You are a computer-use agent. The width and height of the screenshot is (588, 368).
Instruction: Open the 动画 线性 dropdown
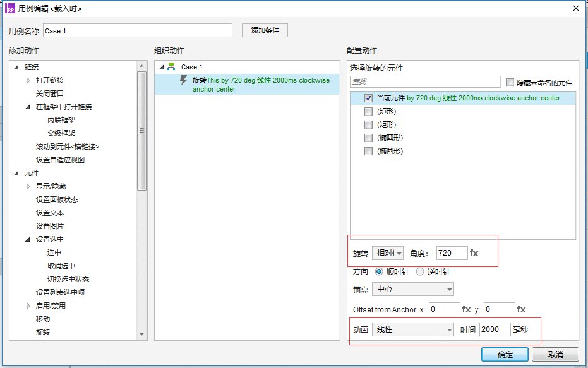[x=413, y=329]
